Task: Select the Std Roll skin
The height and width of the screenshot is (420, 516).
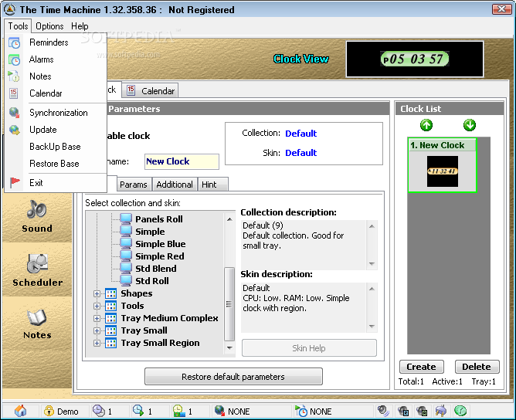Action: pyautogui.click(x=152, y=281)
